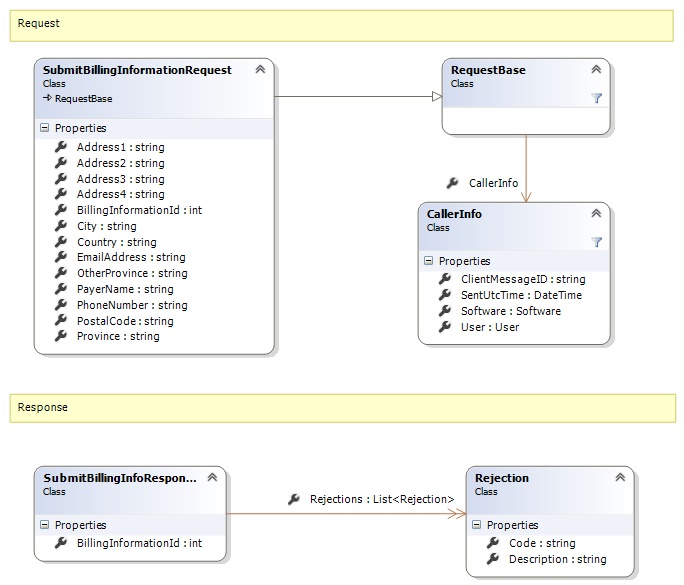Viewport: 684px width, 585px height.
Task: Click the wrench icon beside ClientMessageID
Action: click(445, 279)
